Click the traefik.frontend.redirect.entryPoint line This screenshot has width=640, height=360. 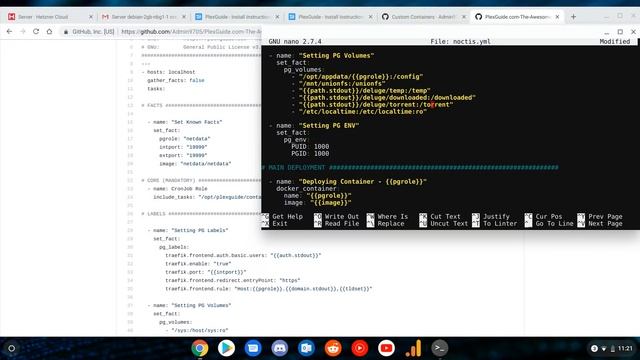point(233,280)
